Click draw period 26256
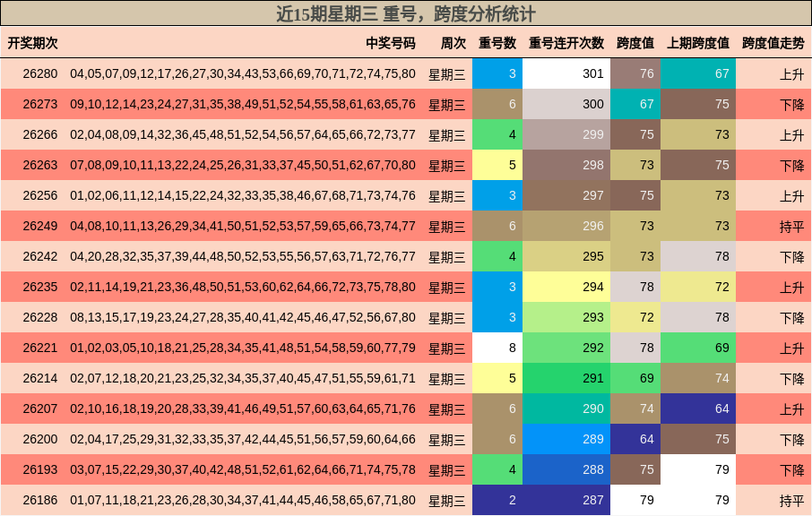The width and height of the screenshot is (812, 516). [x=39, y=195]
